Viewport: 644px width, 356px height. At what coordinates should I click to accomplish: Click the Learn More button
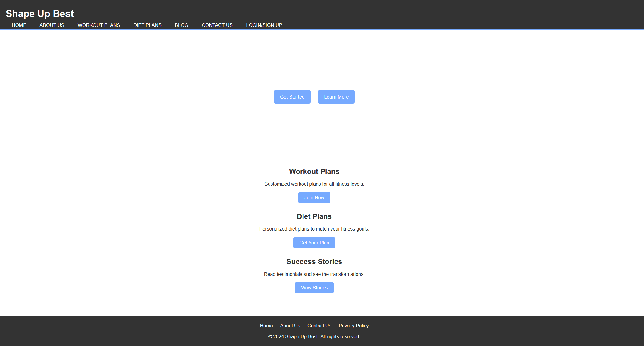(336, 97)
